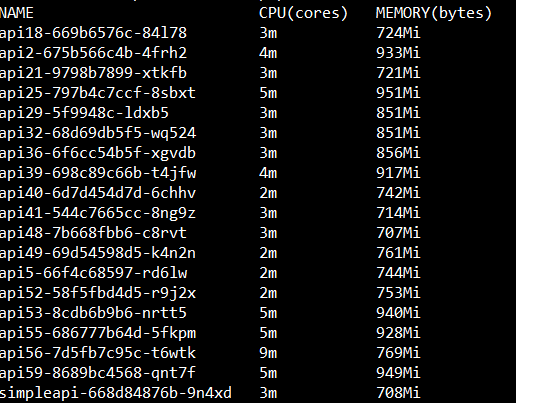Select pod name api48-7b668fbb6-c8rvt
The image size is (539, 403).
click(x=93, y=233)
